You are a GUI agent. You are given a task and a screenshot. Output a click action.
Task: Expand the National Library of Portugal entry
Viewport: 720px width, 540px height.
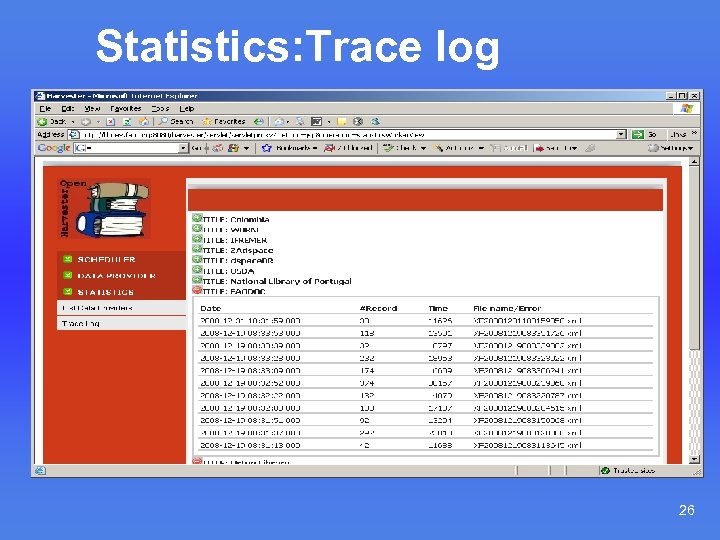[197, 280]
